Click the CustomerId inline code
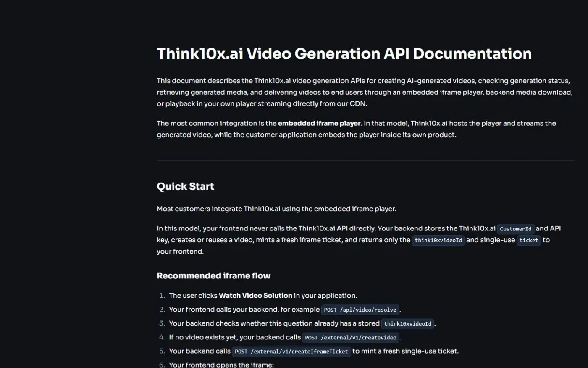 pos(516,229)
